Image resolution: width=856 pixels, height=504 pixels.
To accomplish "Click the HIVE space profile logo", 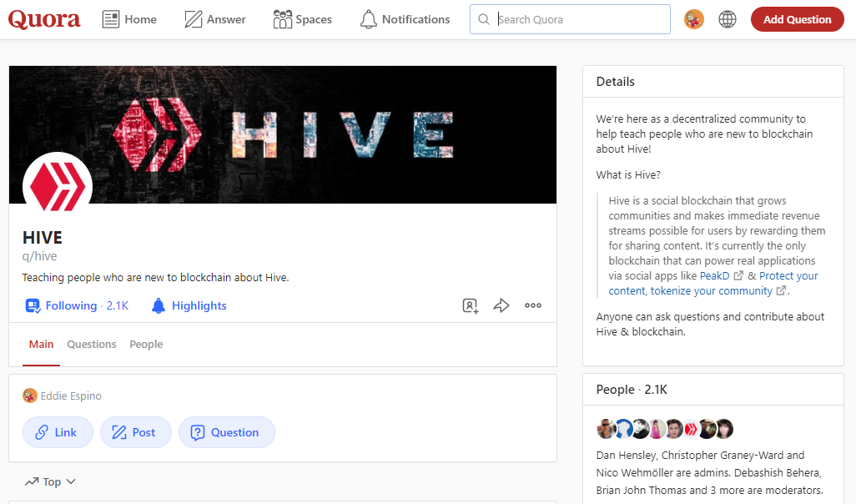I will pos(58,187).
